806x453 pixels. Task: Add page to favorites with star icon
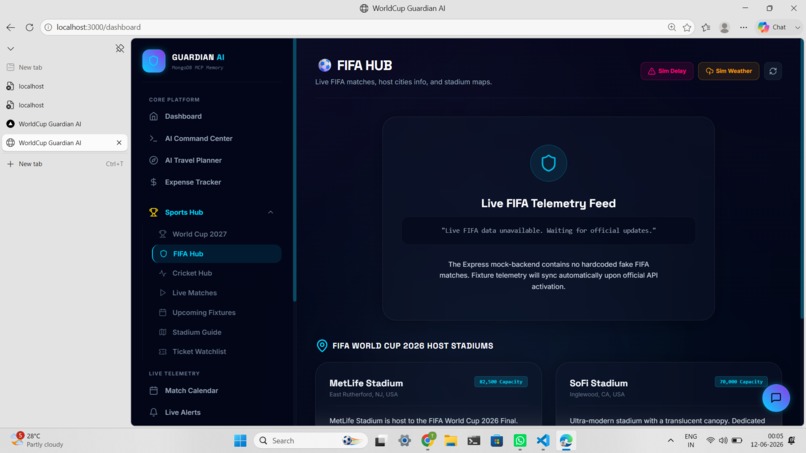(x=687, y=27)
